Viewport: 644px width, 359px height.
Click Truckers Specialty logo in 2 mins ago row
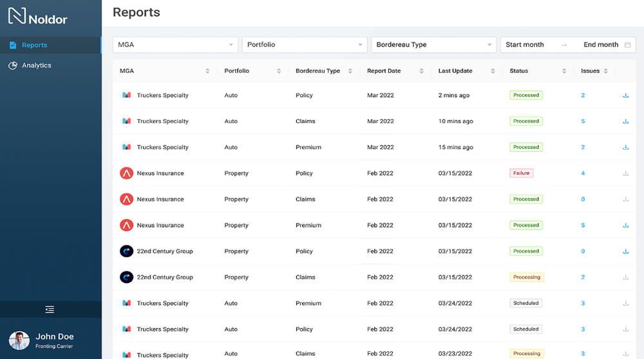(126, 95)
